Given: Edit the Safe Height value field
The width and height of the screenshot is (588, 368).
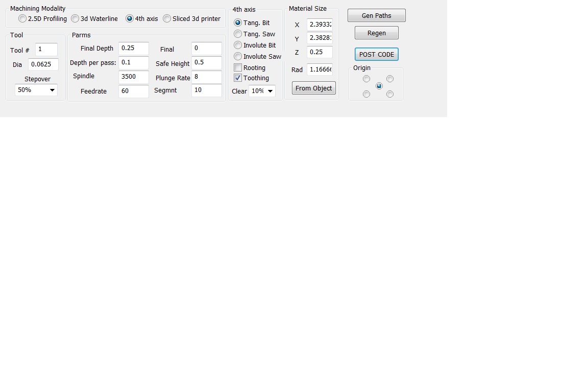Looking at the screenshot, I should [x=206, y=63].
